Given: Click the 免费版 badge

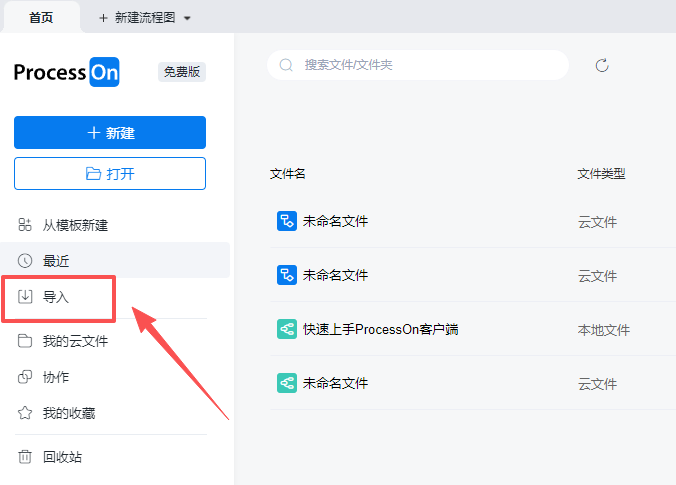Looking at the screenshot, I should click(182, 72).
